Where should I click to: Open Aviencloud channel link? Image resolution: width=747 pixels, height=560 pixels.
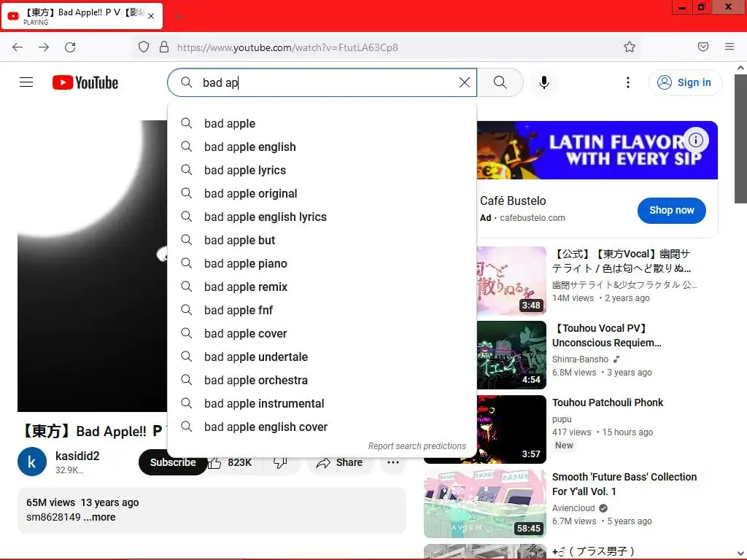click(573, 508)
